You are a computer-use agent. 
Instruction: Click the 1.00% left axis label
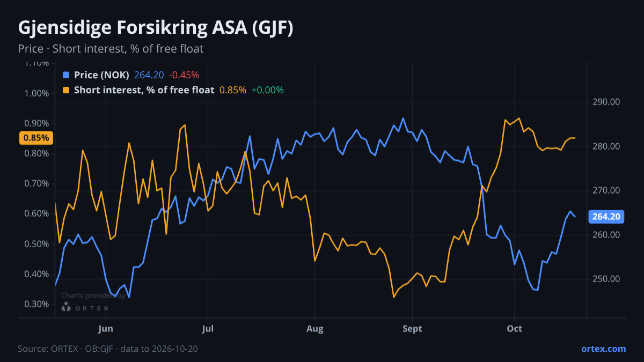coord(37,93)
